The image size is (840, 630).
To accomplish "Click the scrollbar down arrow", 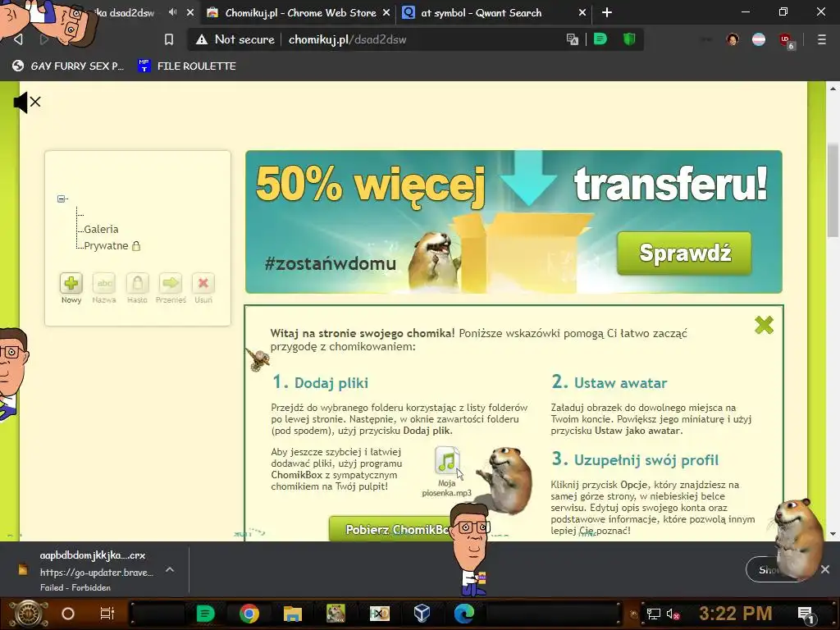I will click(833, 534).
